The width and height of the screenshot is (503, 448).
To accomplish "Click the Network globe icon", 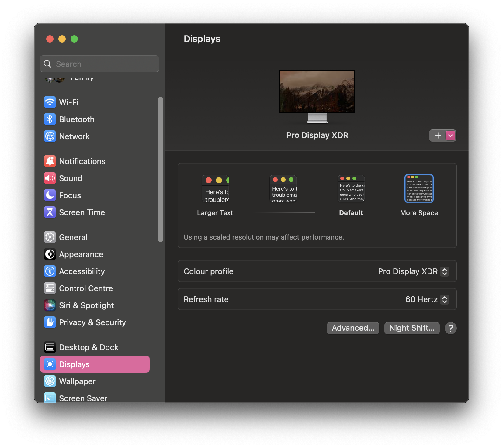I will click(x=50, y=136).
